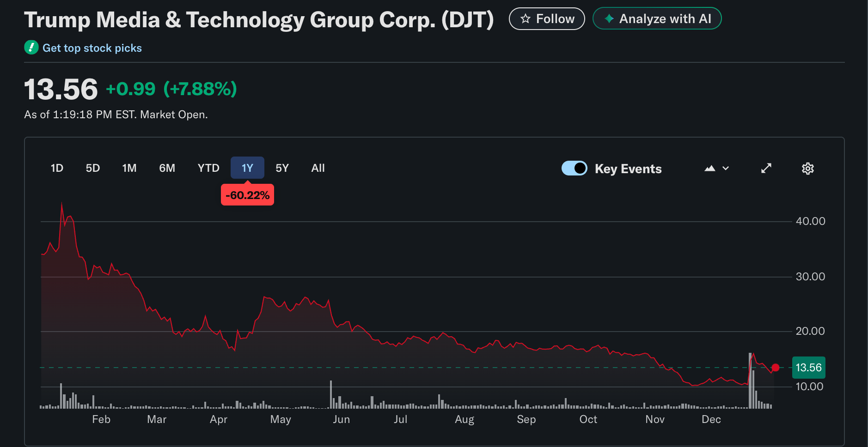Image resolution: width=868 pixels, height=447 pixels.
Task: Click the sparkle icon in Analyze with AI
Action: click(609, 19)
